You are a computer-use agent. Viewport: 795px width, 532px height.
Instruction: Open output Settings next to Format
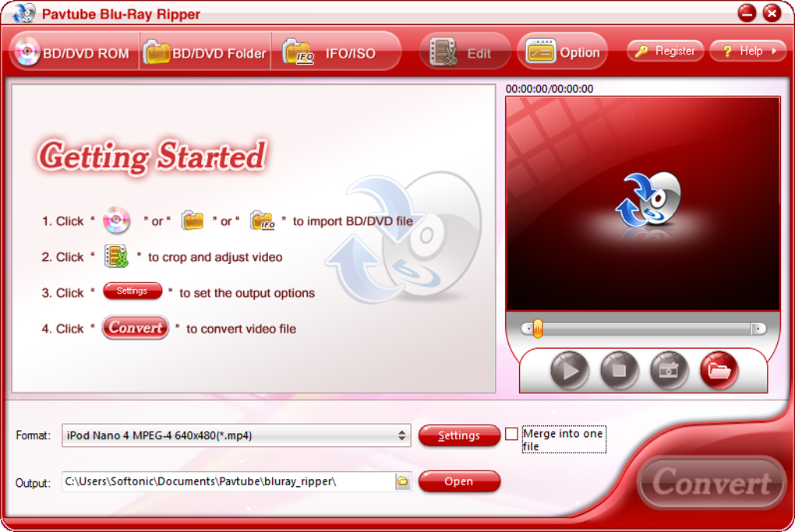coord(459,435)
